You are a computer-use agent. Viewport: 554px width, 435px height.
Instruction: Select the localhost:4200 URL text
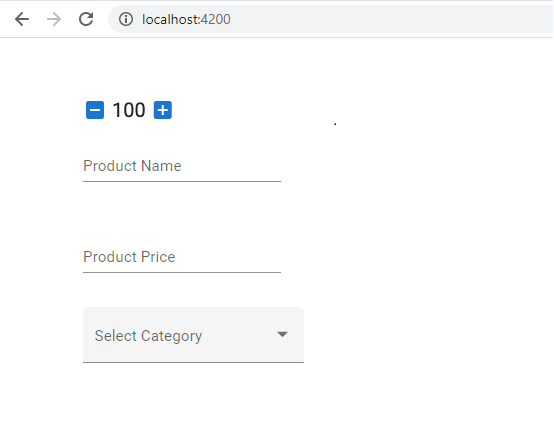tap(186, 19)
